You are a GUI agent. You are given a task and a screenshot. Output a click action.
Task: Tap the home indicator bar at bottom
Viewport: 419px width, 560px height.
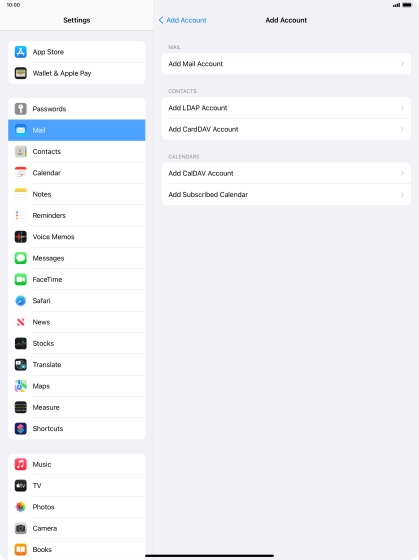click(209, 556)
